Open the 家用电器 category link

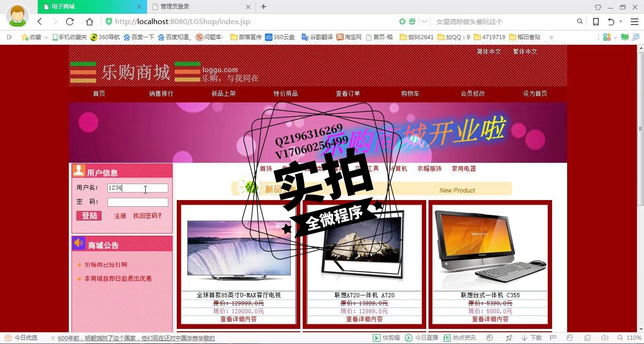pyautogui.click(x=464, y=168)
